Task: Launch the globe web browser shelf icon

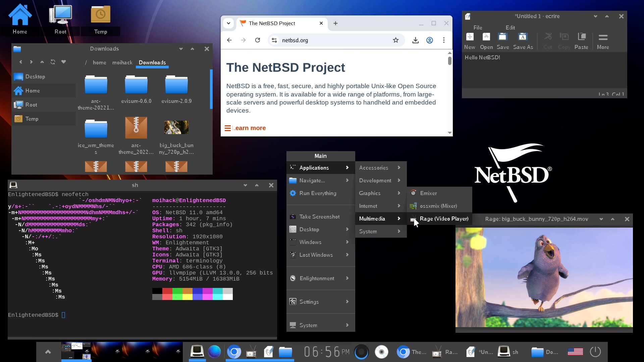Action: pyautogui.click(x=214, y=352)
